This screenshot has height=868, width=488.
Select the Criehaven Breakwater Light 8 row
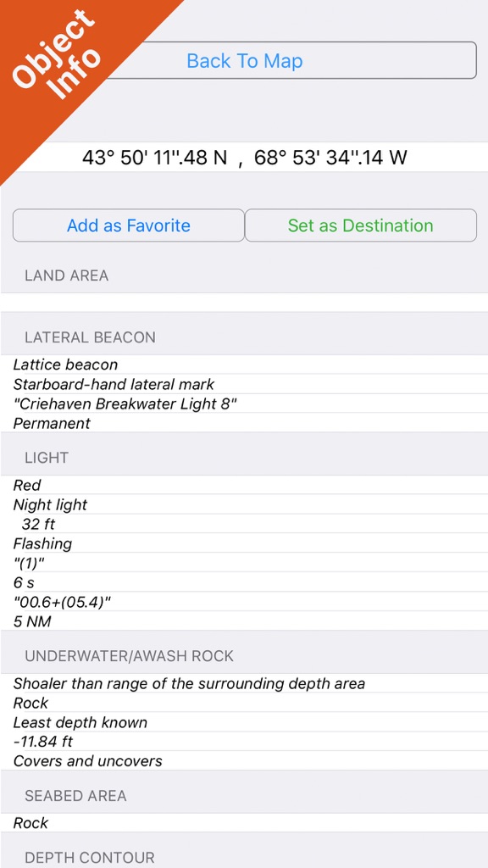(244, 403)
